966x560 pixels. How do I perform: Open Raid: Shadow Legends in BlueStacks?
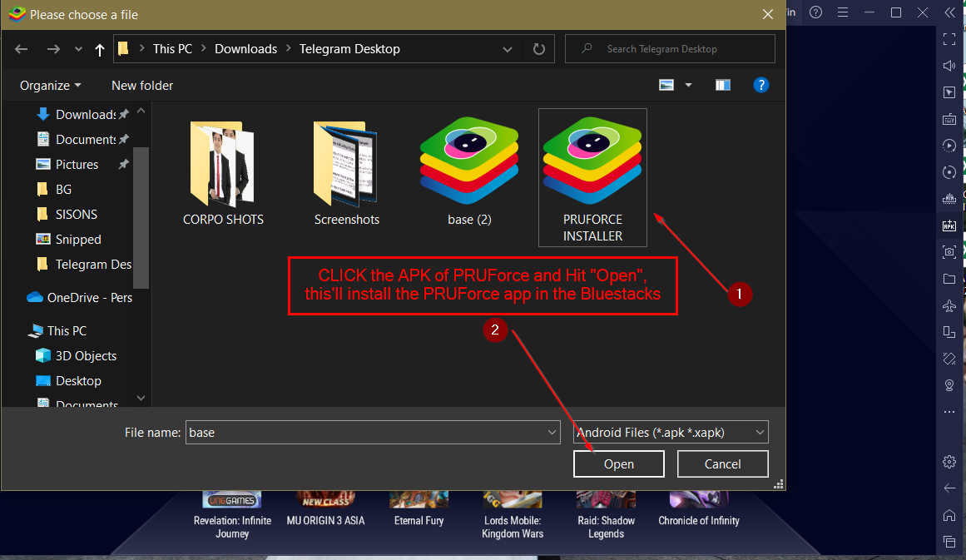coord(607,516)
